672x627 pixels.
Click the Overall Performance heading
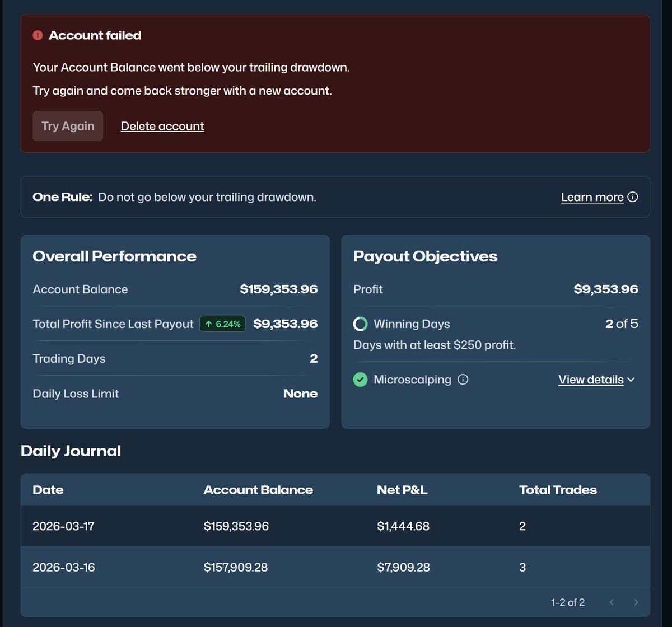point(115,256)
